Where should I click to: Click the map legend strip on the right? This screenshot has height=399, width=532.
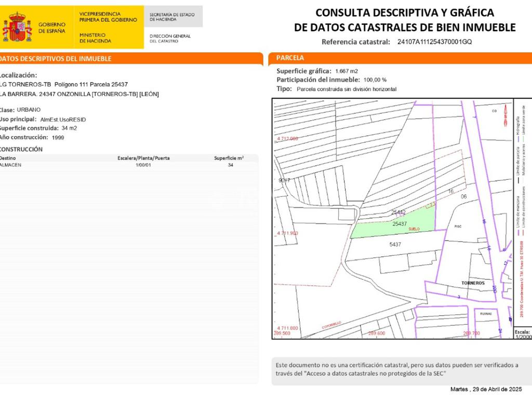click(x=522, y=208)
